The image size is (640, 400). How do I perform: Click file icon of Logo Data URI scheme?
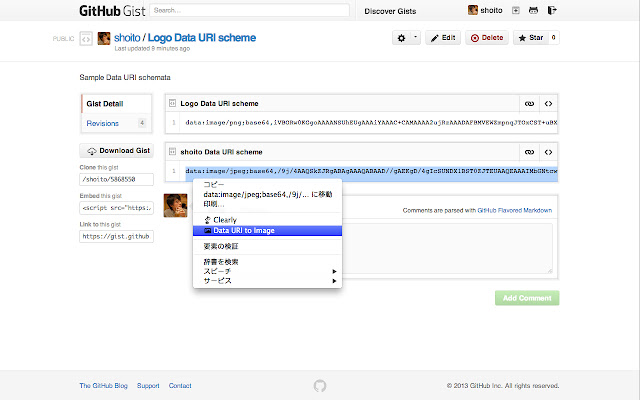click(x=172, y=104)
